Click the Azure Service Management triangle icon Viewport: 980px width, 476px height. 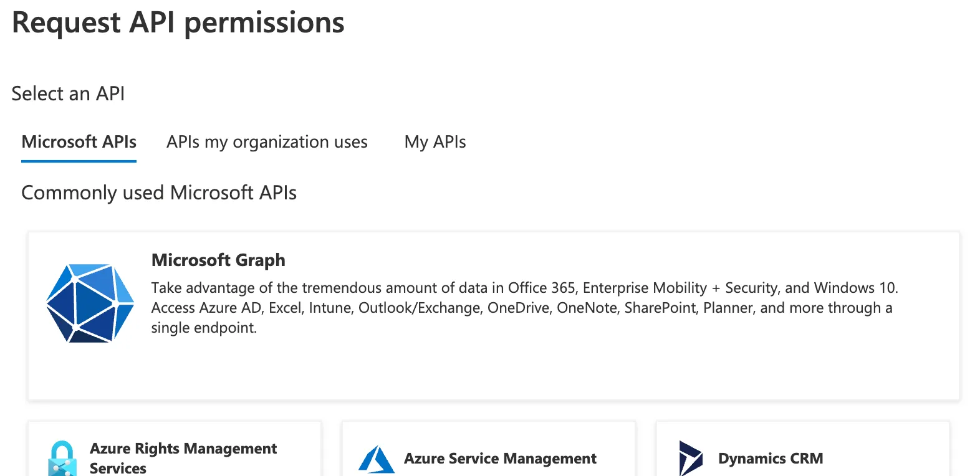point(377,460)
